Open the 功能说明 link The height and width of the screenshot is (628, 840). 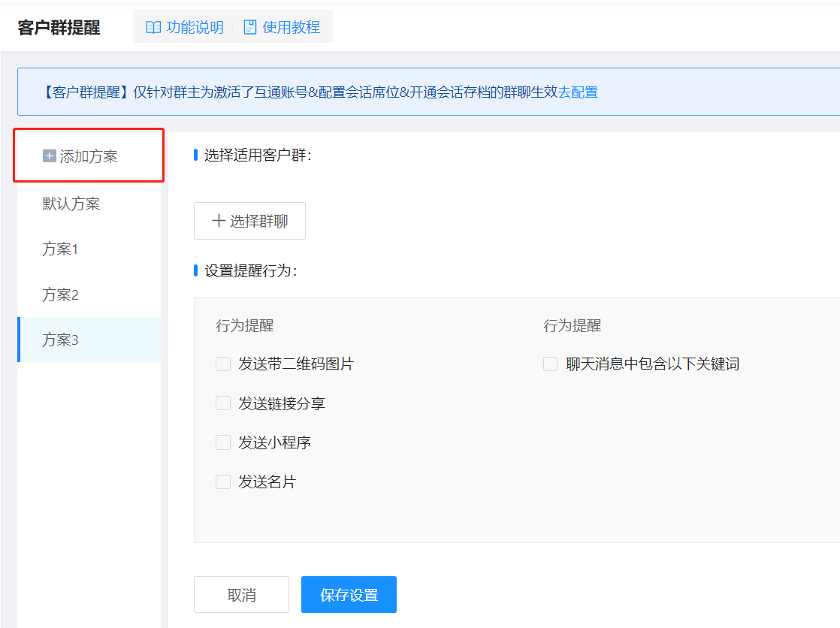(x=195, y=27)
